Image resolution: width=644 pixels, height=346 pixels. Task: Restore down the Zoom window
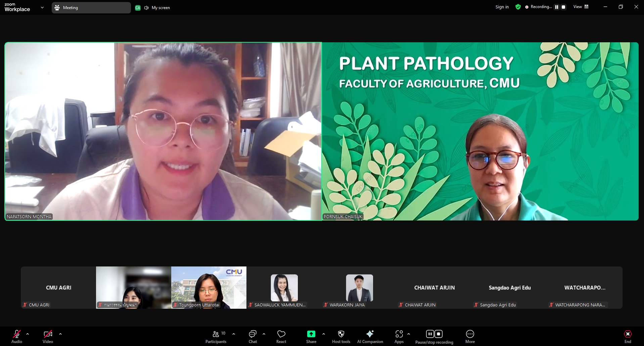tap(621, 7)
